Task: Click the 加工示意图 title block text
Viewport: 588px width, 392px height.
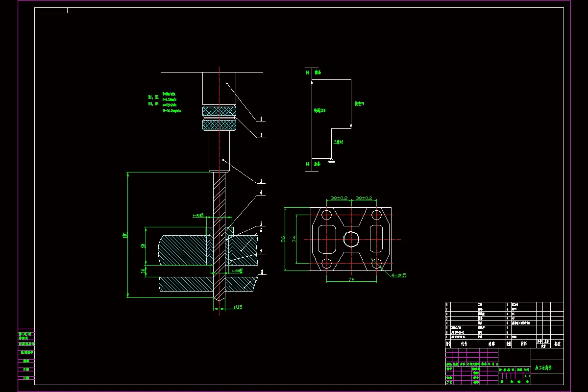Action: click(543, 367)
